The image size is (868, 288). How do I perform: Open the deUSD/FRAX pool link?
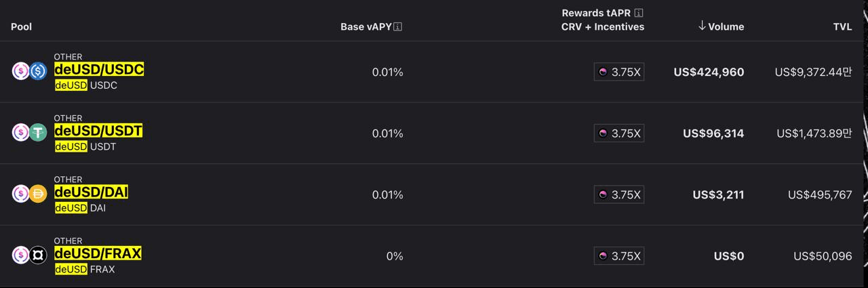98,253
